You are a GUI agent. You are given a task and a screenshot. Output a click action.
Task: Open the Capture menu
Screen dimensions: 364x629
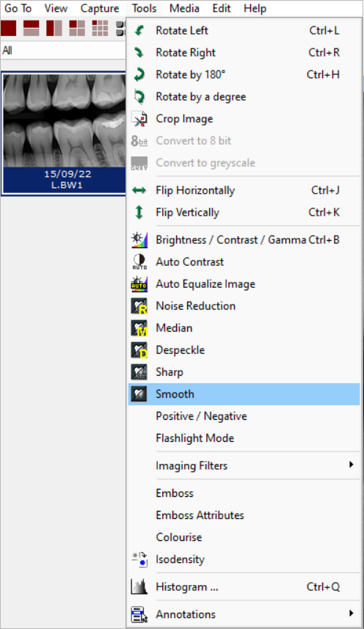(x=99, y=8)
